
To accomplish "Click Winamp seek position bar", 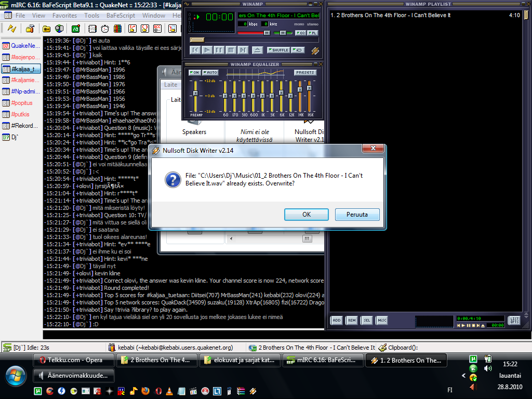I will click(x=254, y=40).
